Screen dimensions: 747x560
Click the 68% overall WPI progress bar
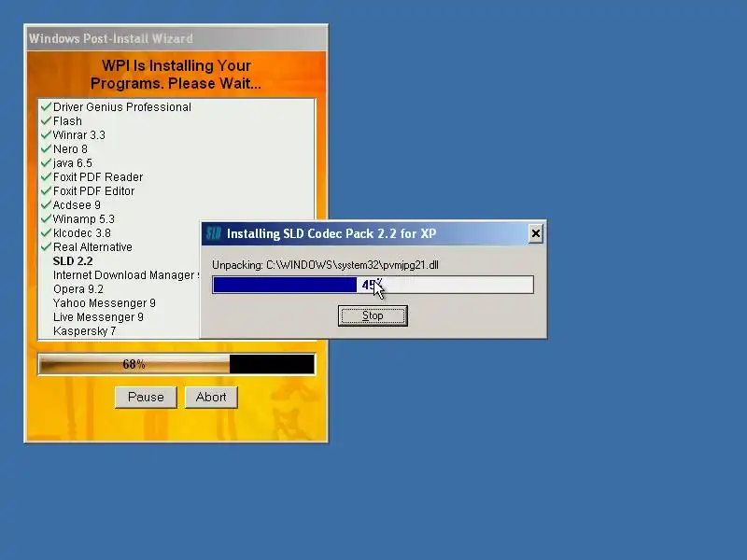176,365
